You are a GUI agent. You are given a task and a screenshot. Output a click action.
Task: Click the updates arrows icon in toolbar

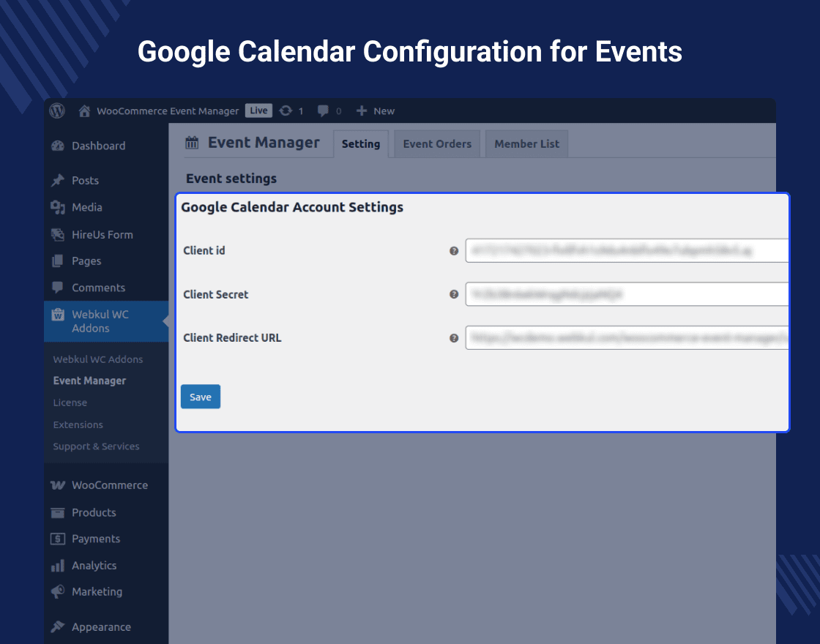pyautogui.click(x=285, y=111)
